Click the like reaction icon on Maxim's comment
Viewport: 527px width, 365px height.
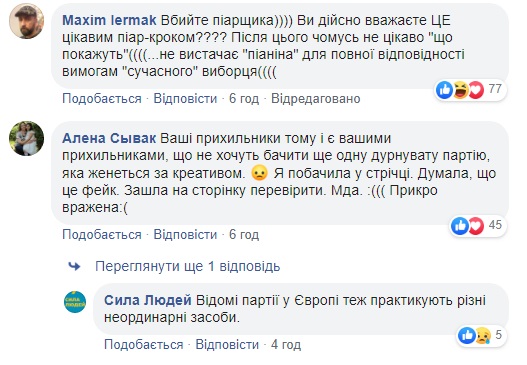click(445, 90)
